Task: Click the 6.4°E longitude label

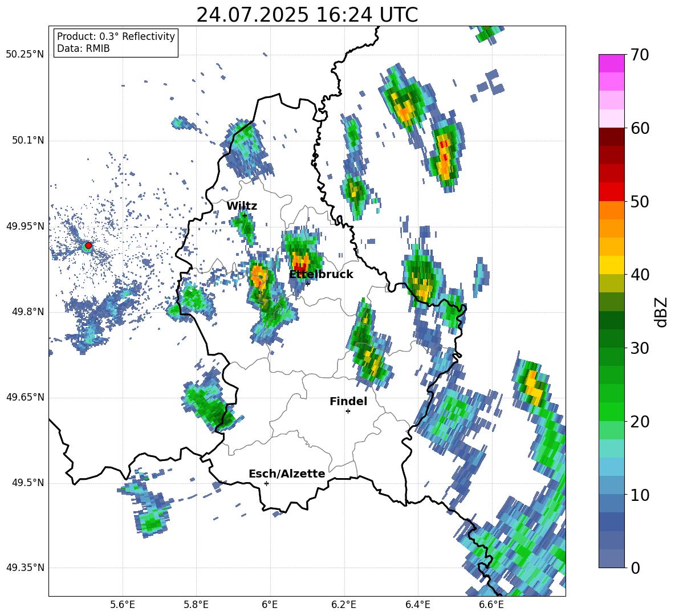Action: [x=417, y=605]
